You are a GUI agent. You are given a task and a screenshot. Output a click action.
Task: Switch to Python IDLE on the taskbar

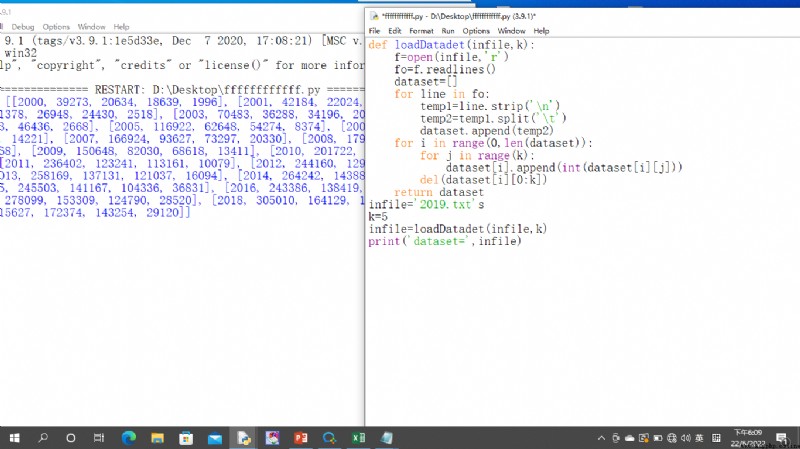[243, 438]
